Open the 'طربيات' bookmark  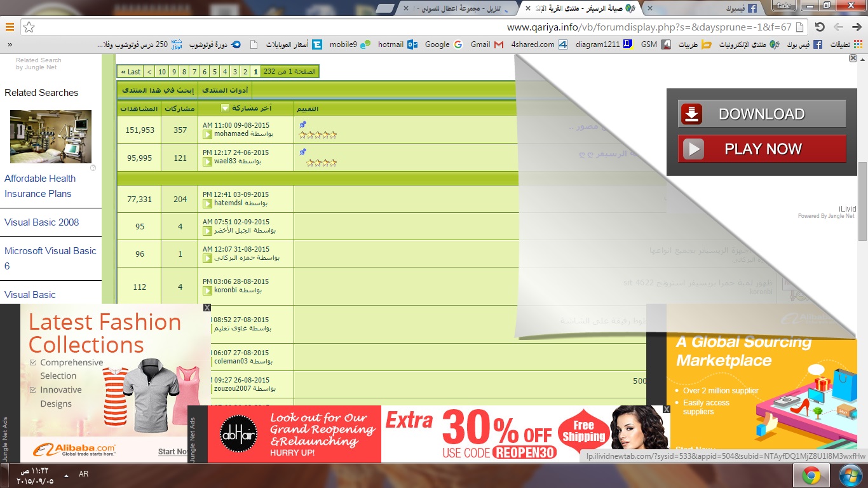[x=695, y=44]
